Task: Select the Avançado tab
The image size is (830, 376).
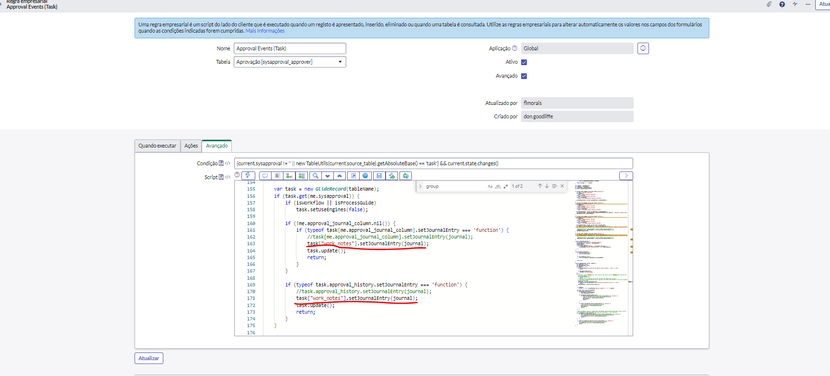Action: tap(216, 146)
